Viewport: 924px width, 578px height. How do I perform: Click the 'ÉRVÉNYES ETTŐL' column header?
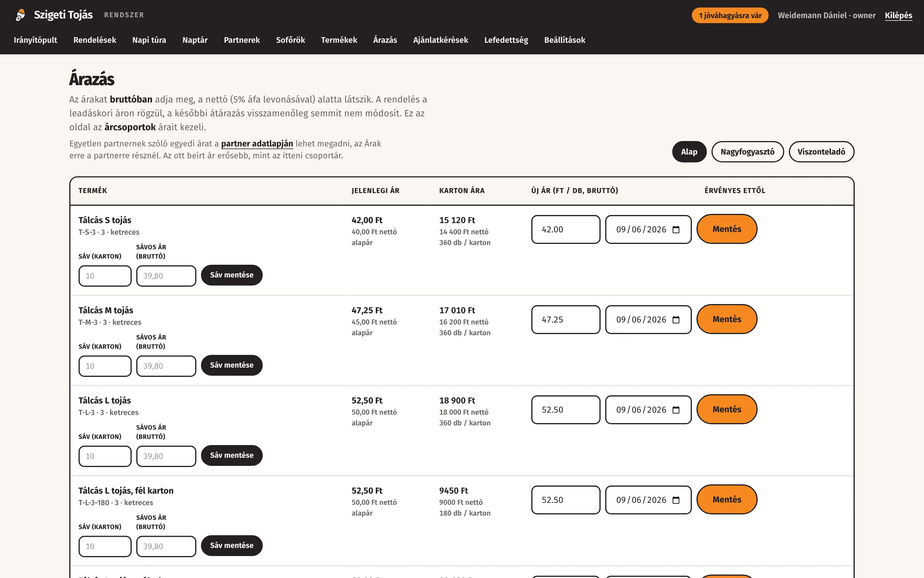pyautogui.click(x=735, y=191)
